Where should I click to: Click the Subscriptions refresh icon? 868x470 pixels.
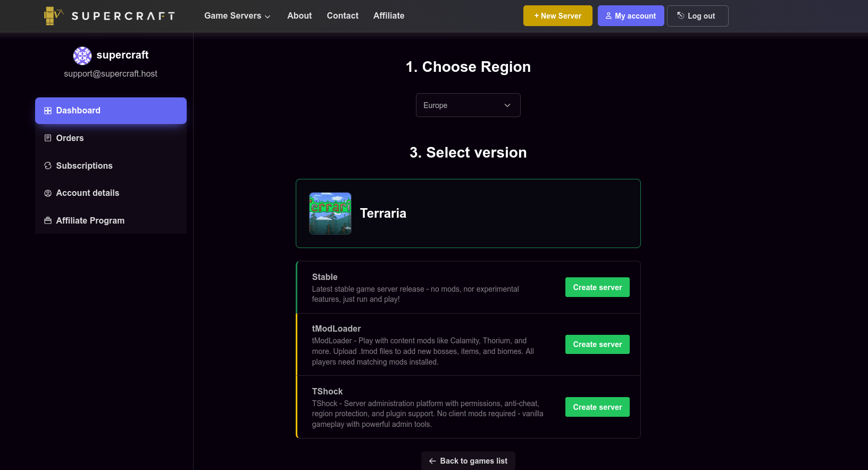click(48, 166)
